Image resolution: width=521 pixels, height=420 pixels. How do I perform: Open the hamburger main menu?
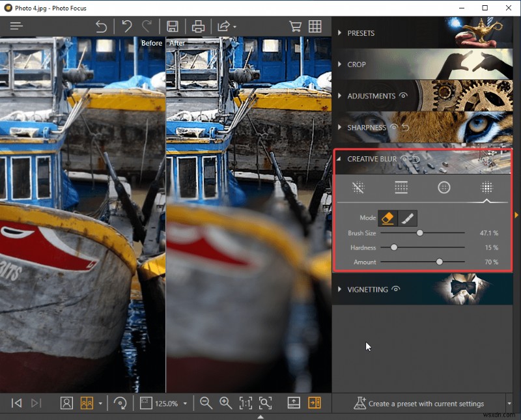16,26
